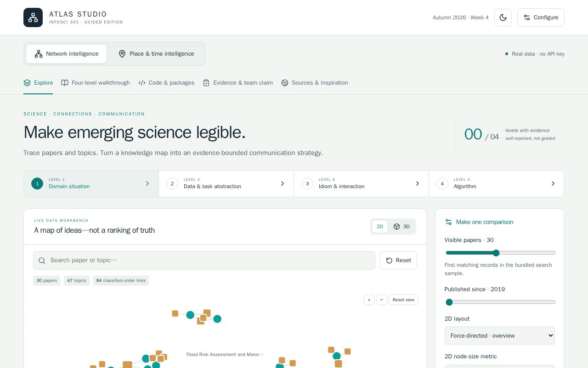Click the 84 classified-under links chip

[121, 281]
